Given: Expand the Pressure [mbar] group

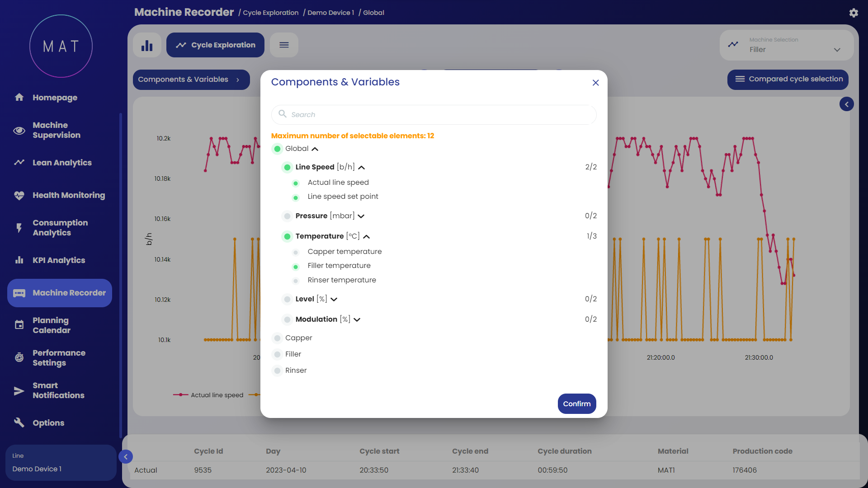Looking at the screenshot, I should 361,216.
